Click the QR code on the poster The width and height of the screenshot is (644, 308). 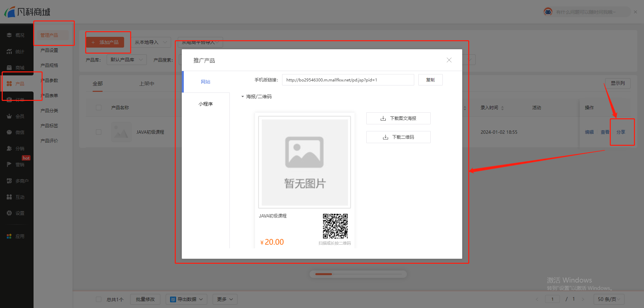[335, 226]
